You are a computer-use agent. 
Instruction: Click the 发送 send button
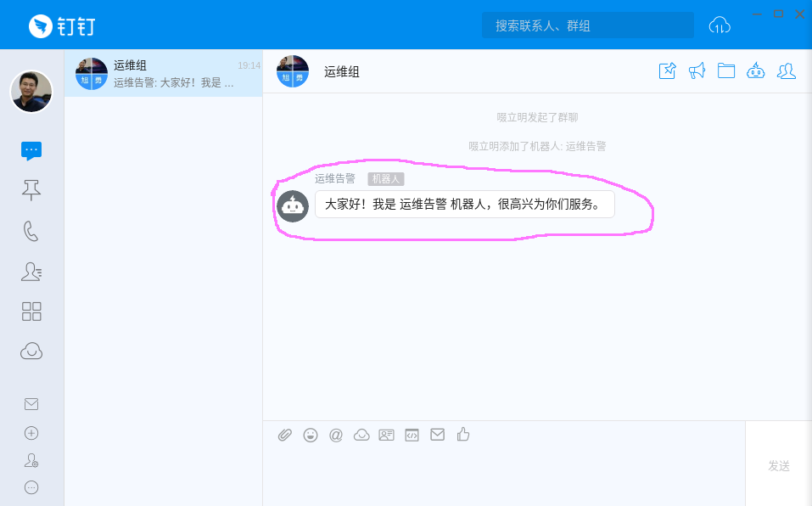(778, 466)
